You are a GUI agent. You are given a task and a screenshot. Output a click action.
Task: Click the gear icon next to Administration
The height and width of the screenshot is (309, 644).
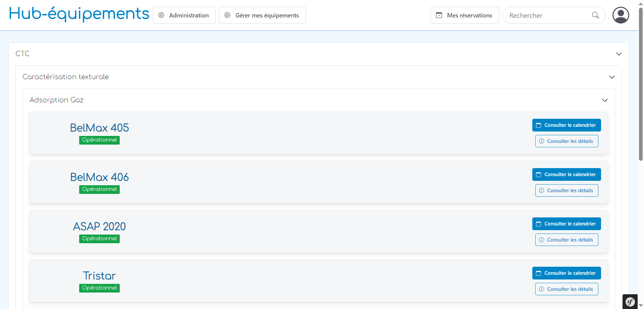pos(161,15)
